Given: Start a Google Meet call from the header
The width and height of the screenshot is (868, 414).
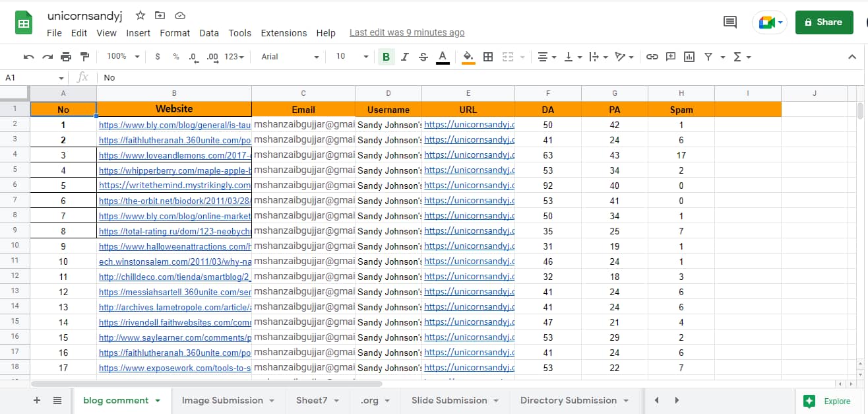Looking at the screenshot, I should pyautogui.click(x=770, y=22).
